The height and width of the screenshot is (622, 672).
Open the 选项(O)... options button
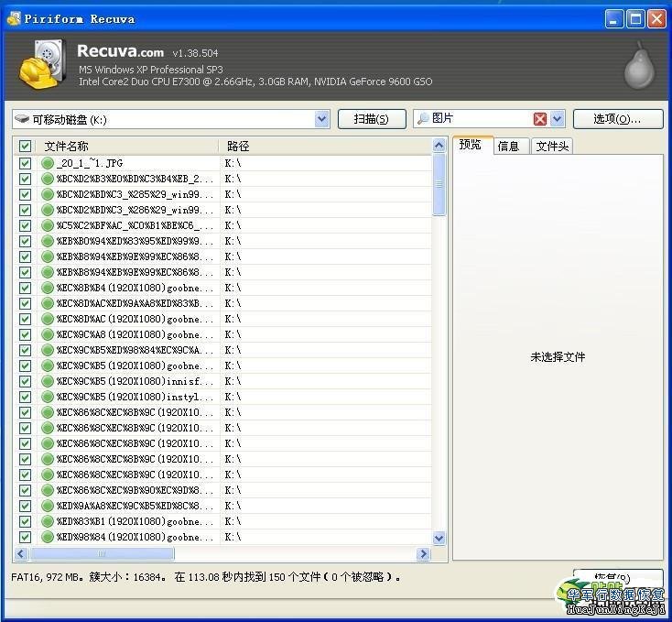pyautogui.click(x=618, y=119)
